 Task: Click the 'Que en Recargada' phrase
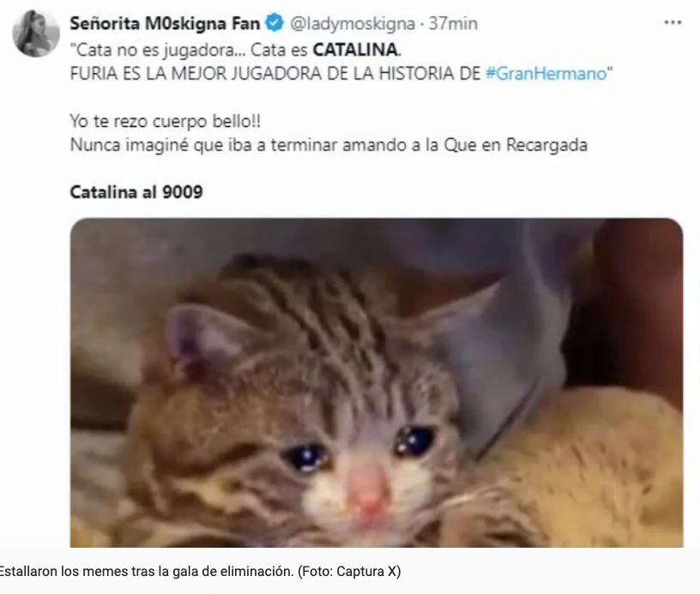[516, 145]
